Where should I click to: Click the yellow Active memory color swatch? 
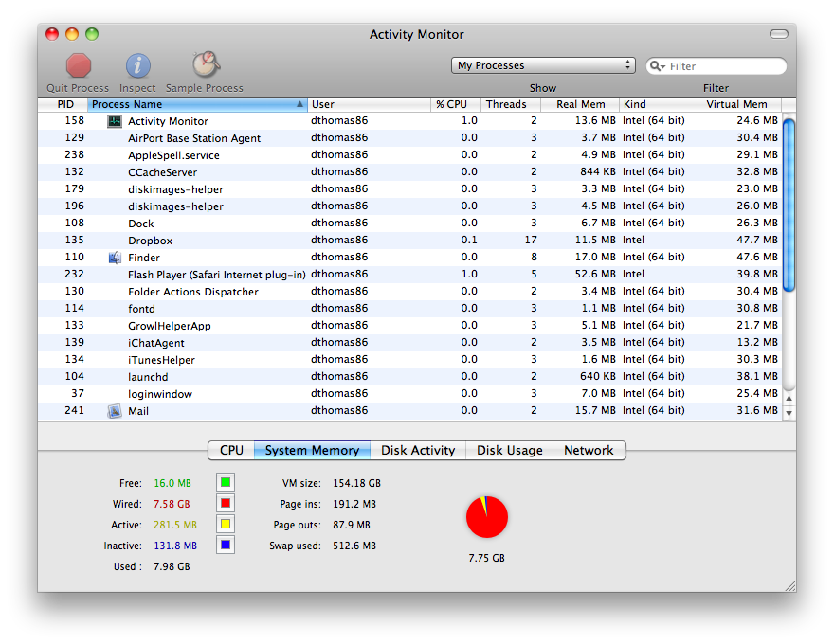tap(226, 524)
